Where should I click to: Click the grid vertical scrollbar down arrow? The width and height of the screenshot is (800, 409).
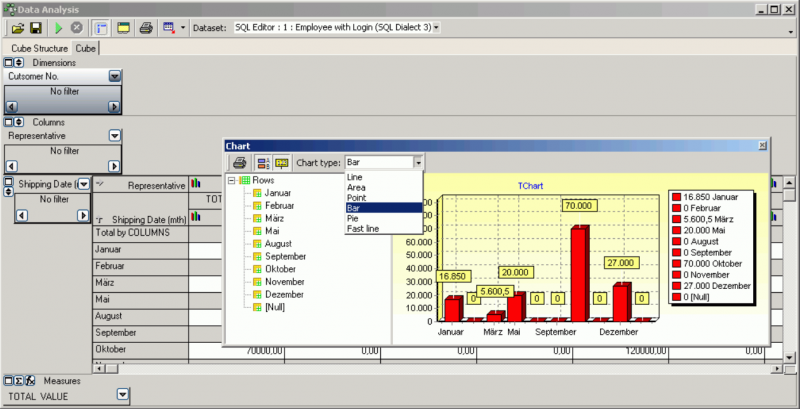789,357
